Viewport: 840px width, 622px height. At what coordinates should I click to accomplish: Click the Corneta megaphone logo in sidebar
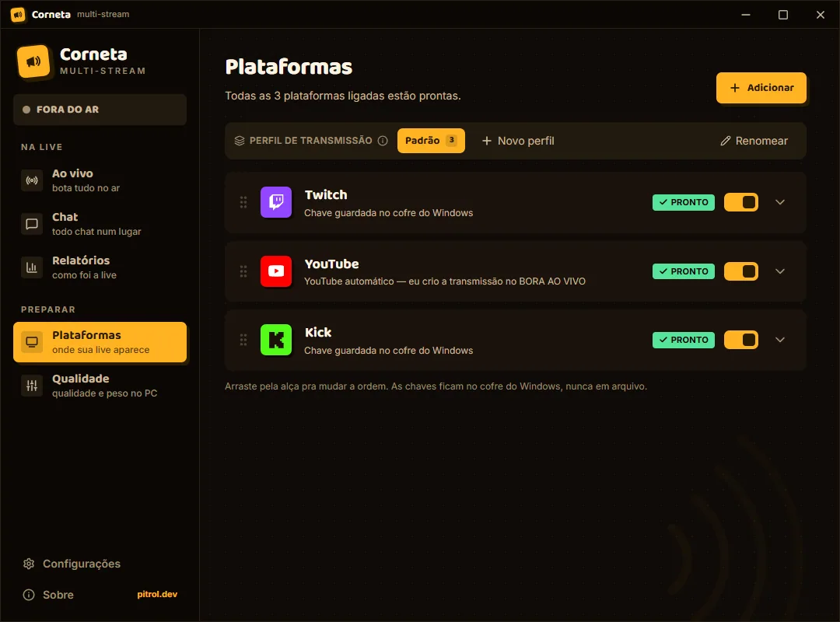coord(33,61)
